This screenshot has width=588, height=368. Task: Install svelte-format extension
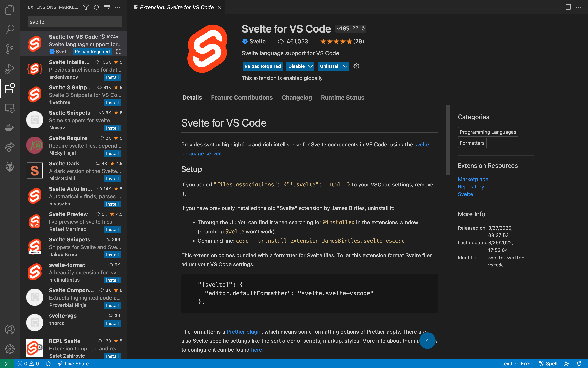pyautogui.click(x=112, y=280)
